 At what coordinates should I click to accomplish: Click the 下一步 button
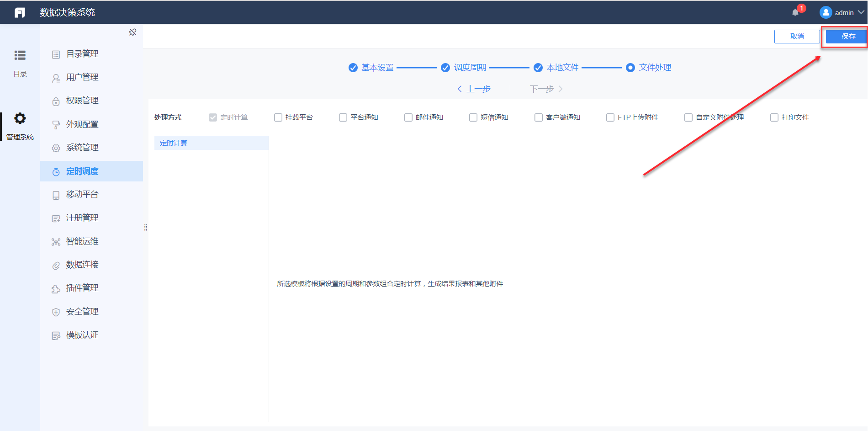click(546, 89)
